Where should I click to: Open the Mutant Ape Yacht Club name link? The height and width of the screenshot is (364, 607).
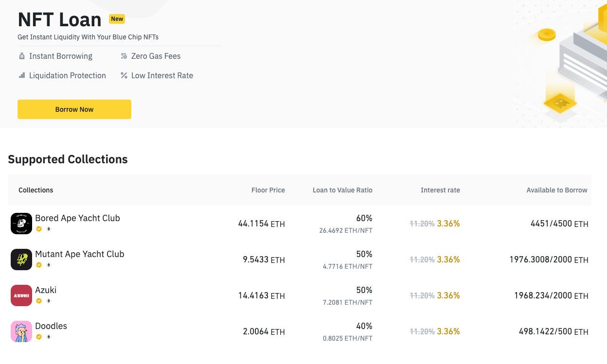coord(79,254)
